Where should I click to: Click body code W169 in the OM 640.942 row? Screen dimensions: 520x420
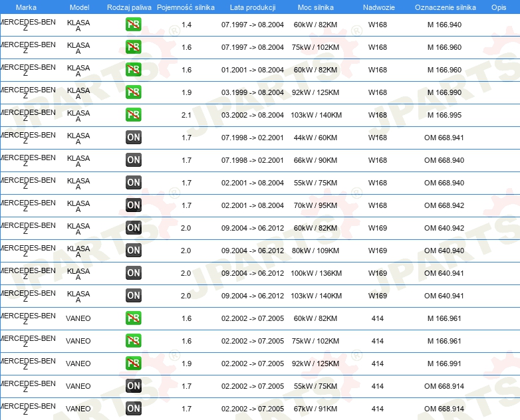point(378,228)
